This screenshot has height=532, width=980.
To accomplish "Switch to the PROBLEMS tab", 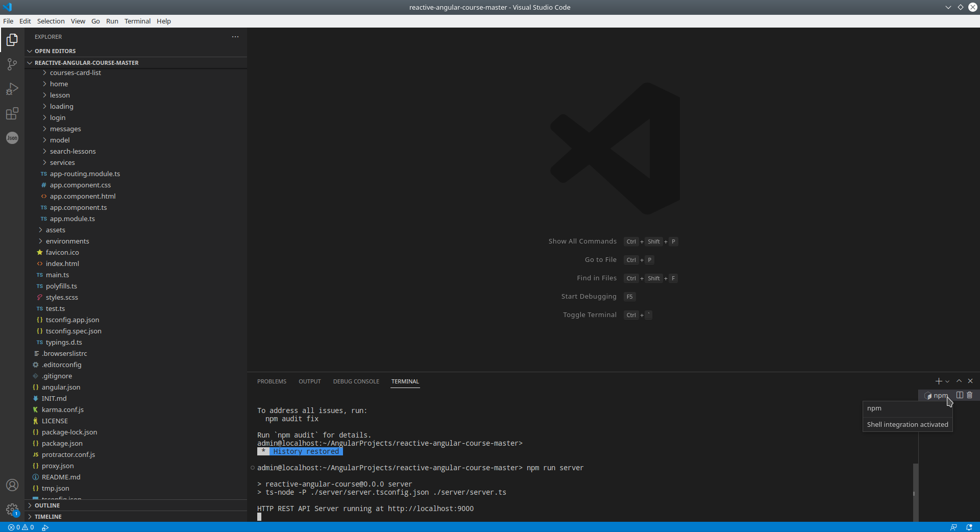I will pyautogui.click(x=272, y=381).
